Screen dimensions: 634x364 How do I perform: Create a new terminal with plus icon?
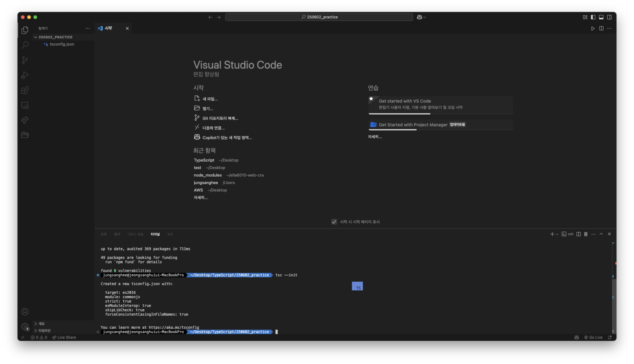coord(552,234)
